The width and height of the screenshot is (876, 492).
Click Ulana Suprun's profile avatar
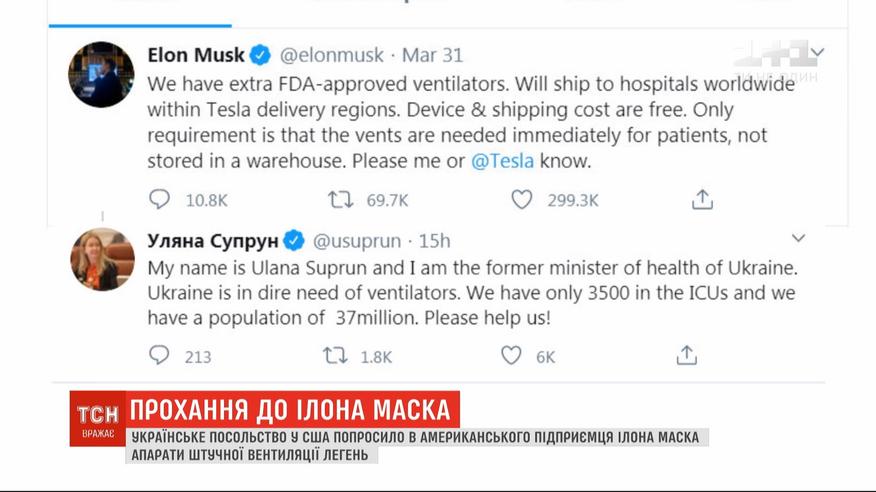(x=101, y=259)
